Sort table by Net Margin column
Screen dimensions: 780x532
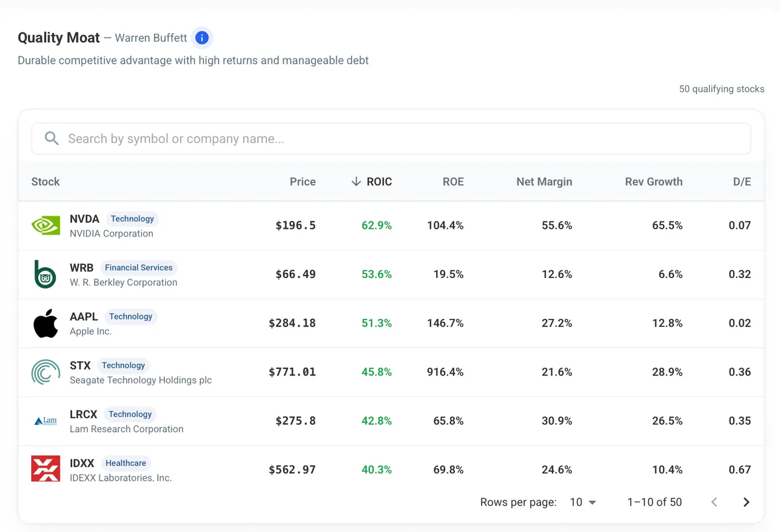(544, 182)
